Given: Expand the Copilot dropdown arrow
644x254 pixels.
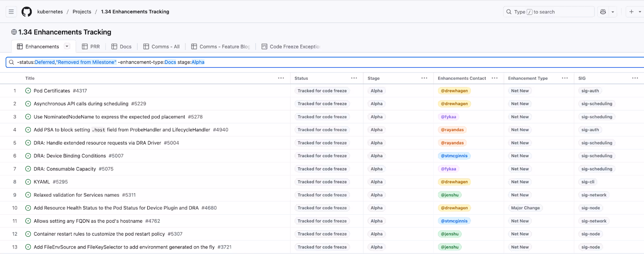Looking at the screenshot, I should pos(613,12).
